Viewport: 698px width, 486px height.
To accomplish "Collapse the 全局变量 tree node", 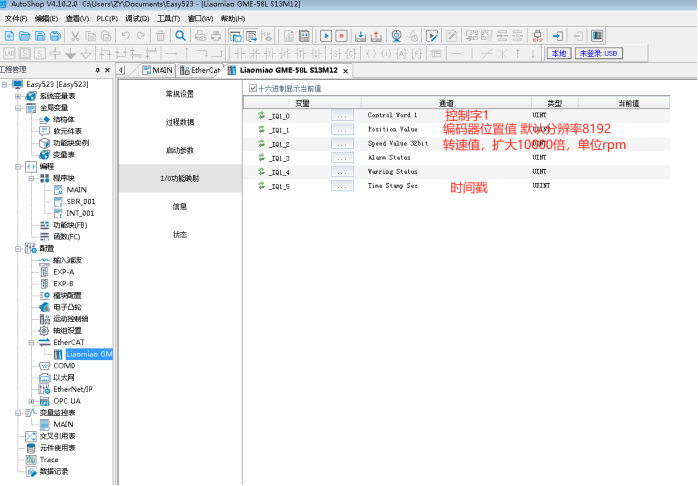I will point(18,108).
